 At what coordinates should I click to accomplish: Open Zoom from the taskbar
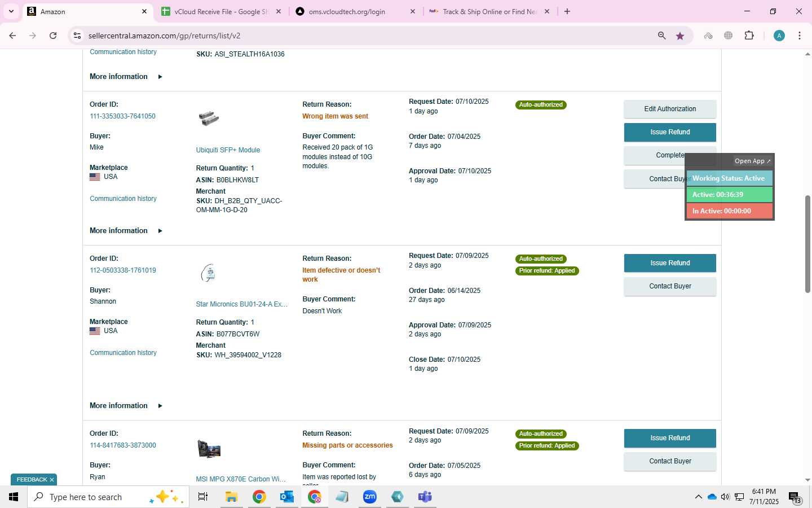[370, 497]
